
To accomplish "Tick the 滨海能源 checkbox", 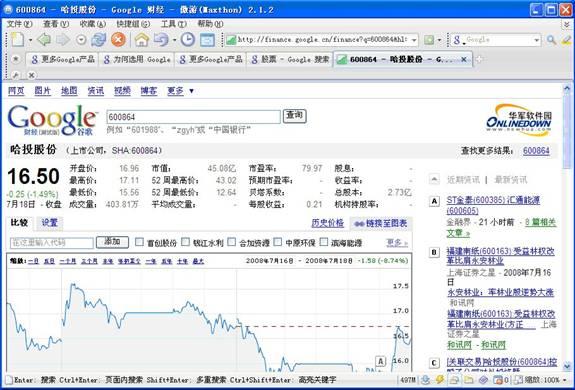I will [x=324, y=242].
